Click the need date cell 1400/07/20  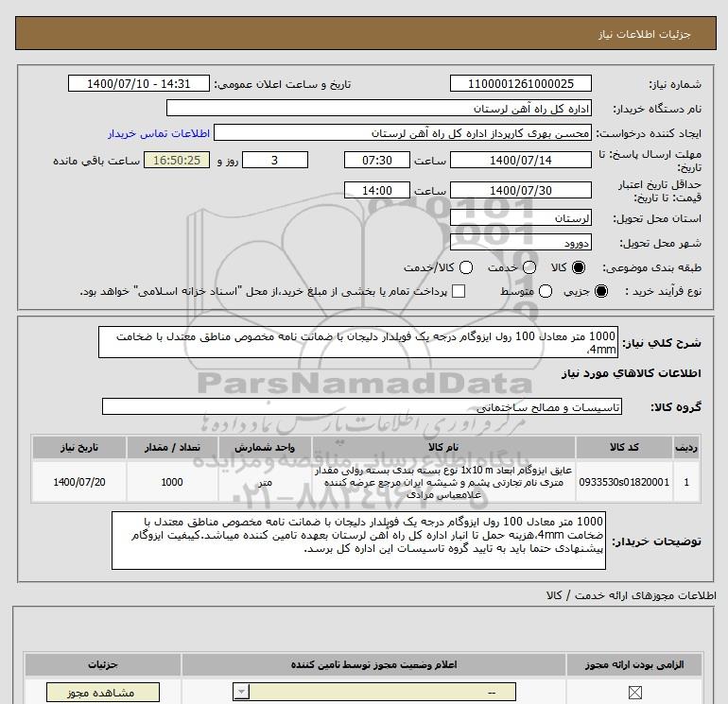[78, 482]
